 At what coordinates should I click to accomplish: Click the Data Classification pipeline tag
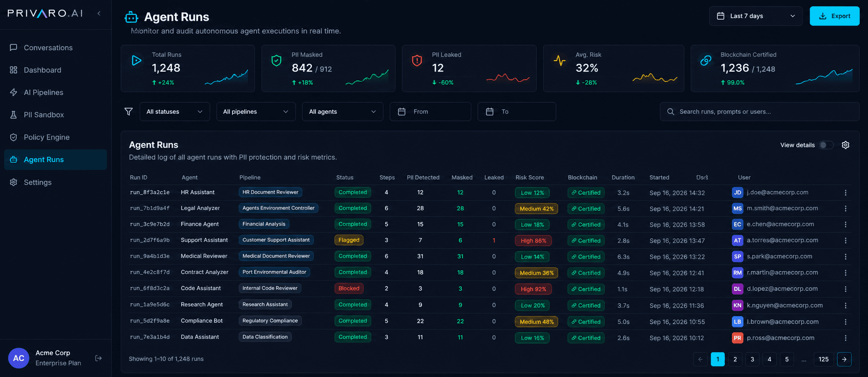[265, 337]
